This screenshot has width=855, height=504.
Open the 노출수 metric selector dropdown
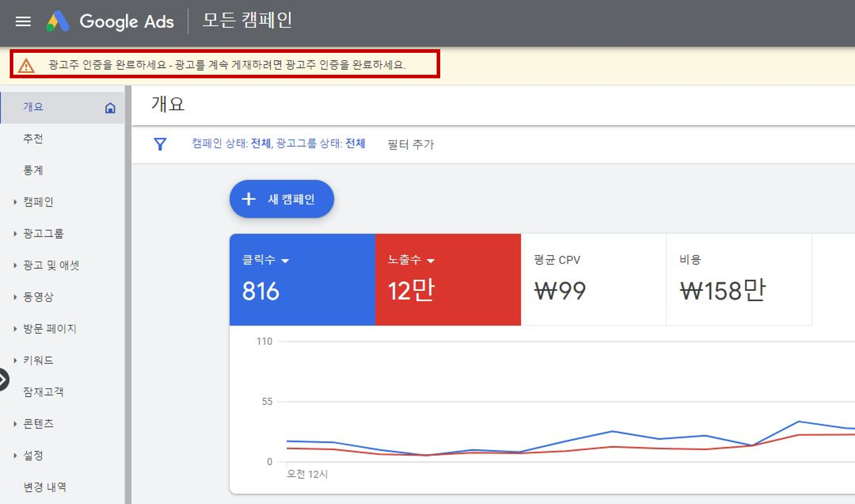coord(432,259)
